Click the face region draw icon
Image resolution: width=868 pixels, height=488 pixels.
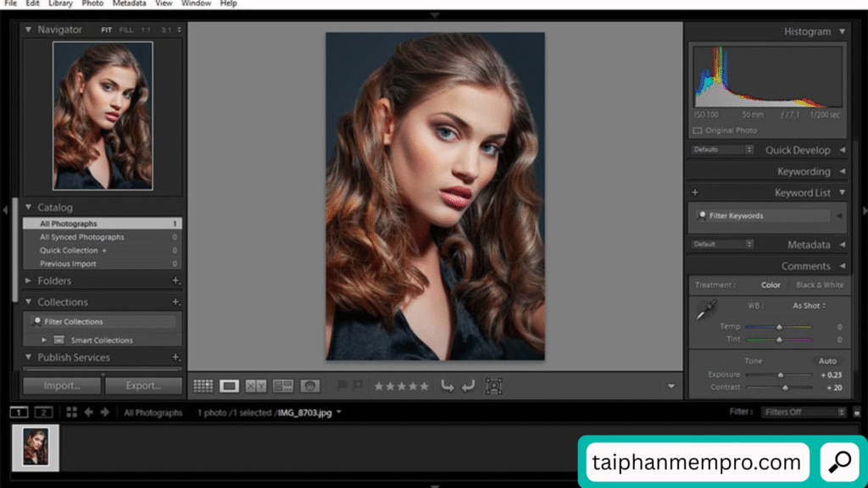(x=494, y=386)
